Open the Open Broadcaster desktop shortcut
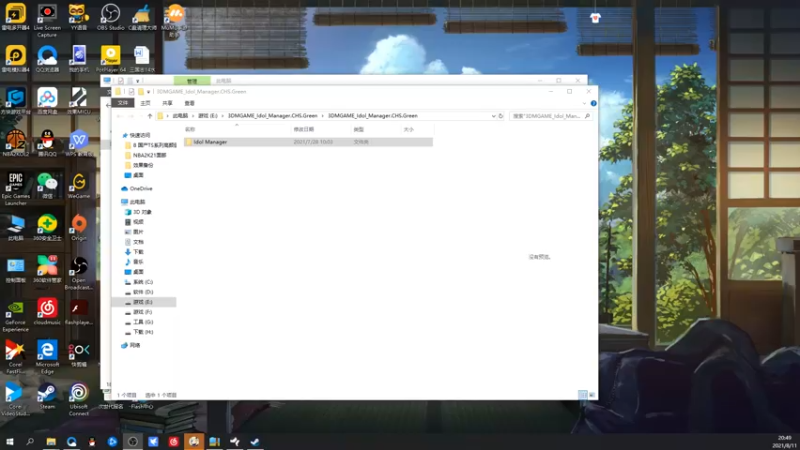Image resolution: width=800 pixels, height=450 pixels. pos(79,273)
